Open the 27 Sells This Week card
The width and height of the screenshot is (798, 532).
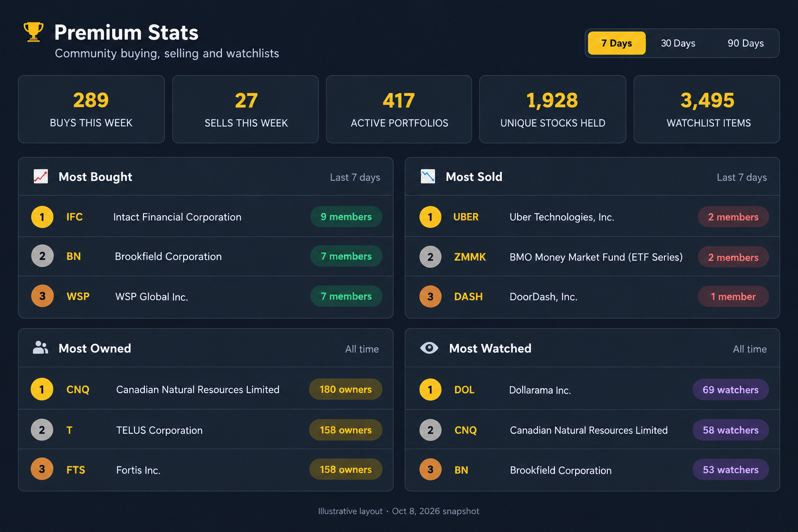(x=245, y=109)
